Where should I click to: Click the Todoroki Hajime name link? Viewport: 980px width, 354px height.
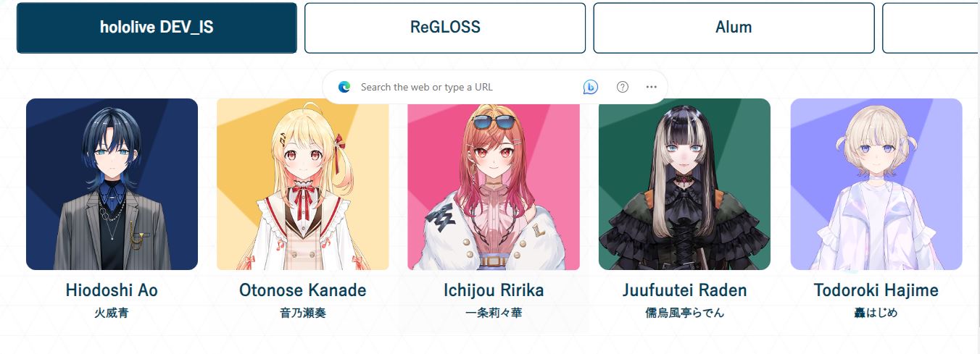pos(876,290)
